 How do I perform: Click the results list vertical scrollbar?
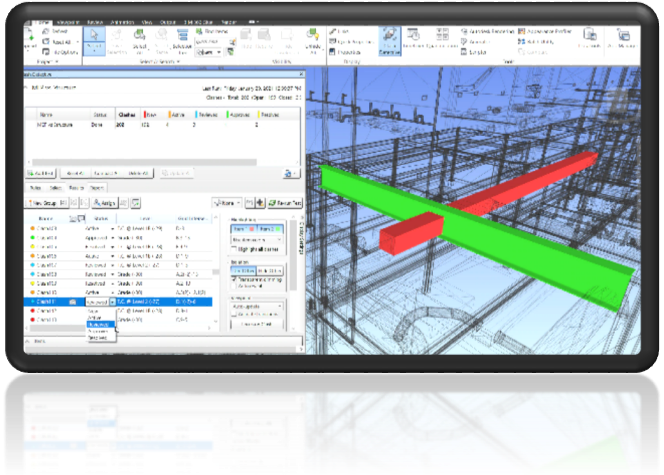tap(216, 271)
